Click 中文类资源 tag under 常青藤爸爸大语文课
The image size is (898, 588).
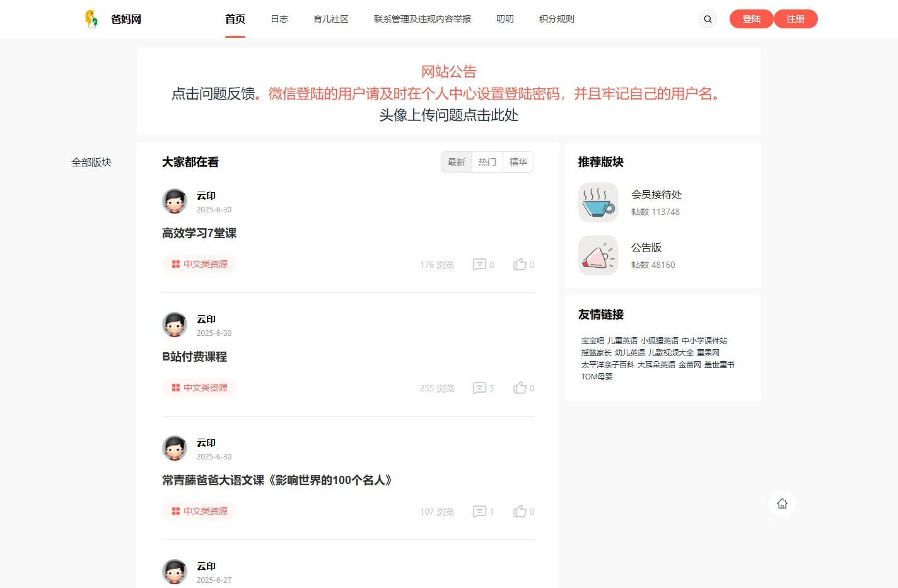coord(199,511)
